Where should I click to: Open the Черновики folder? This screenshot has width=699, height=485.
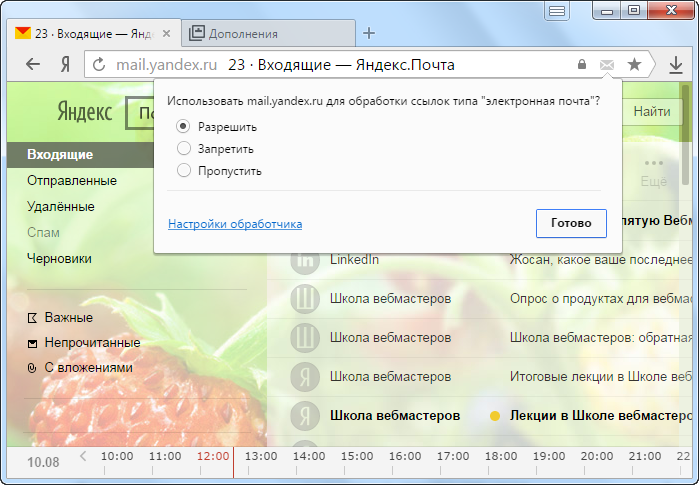[59, 259]
